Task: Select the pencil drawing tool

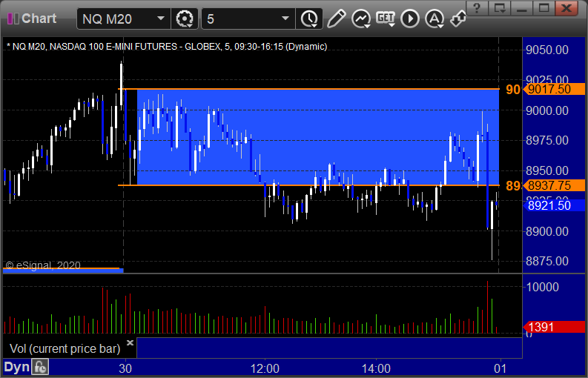Action: pos(336,19)
